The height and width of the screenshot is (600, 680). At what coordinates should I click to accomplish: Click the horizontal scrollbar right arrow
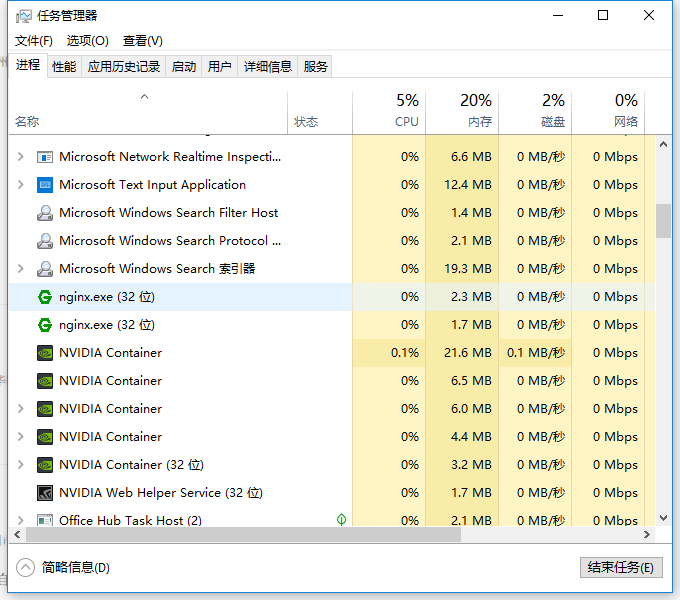click(x=647, y=535)
